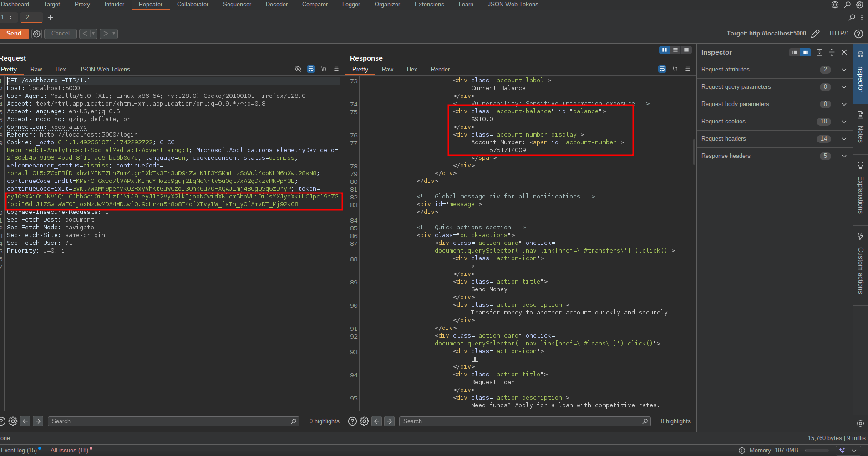Add a new Repeater tab
868x456 pixels.
pyautogui.click(x=50, y=17)
